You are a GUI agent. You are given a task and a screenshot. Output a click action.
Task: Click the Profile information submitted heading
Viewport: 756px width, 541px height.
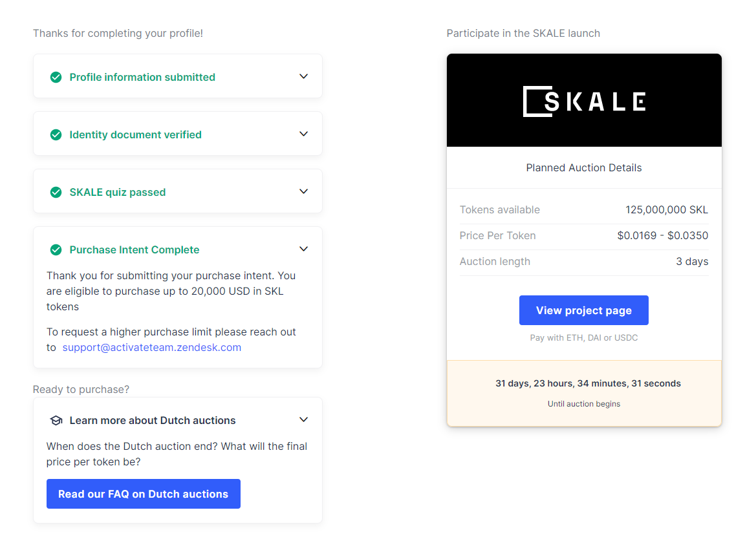(x=142, y=78)
